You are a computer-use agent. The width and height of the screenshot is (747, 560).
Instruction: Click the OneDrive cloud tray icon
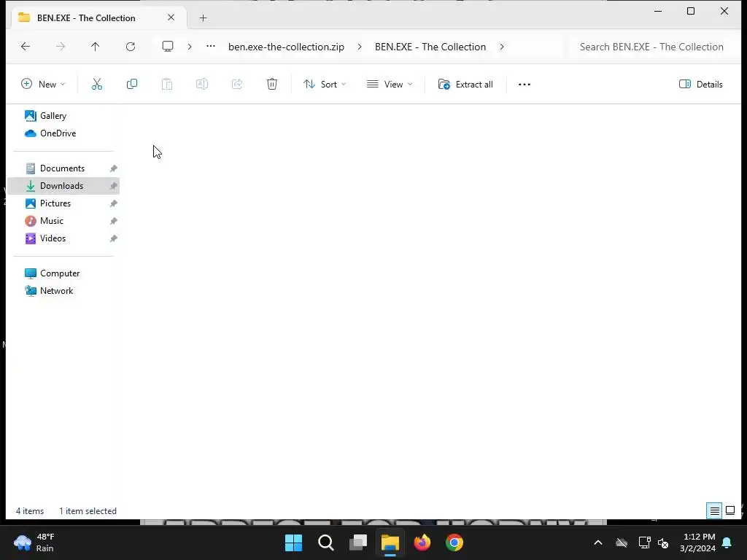622,542
